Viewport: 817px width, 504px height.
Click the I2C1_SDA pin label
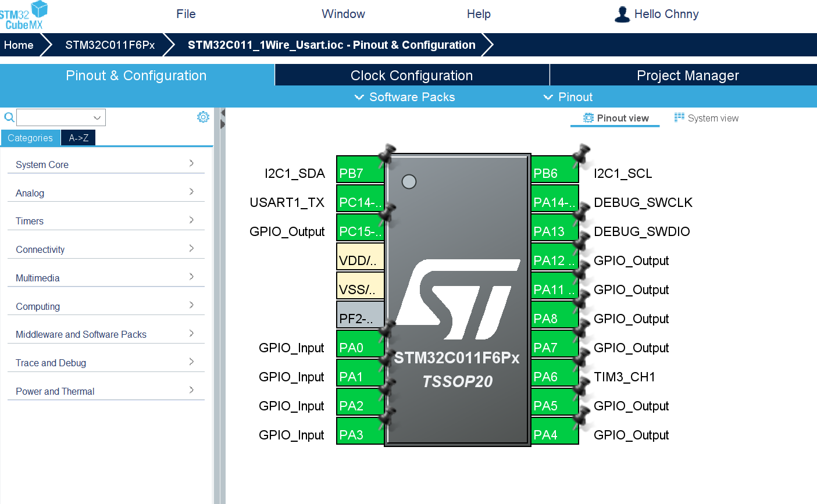coord(295,173)
